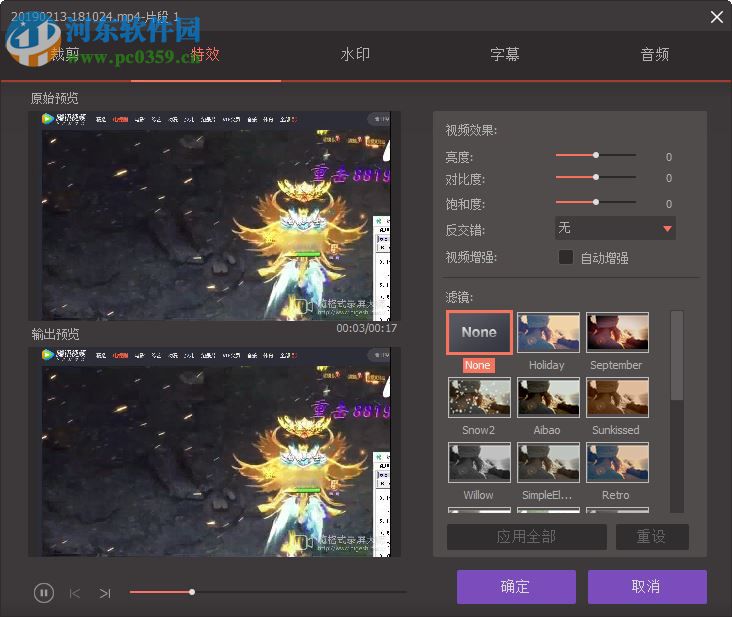This screenshot has width=732, height=617.
Task: Switch to the 水印 watermark tab
Action: (355, 54)
